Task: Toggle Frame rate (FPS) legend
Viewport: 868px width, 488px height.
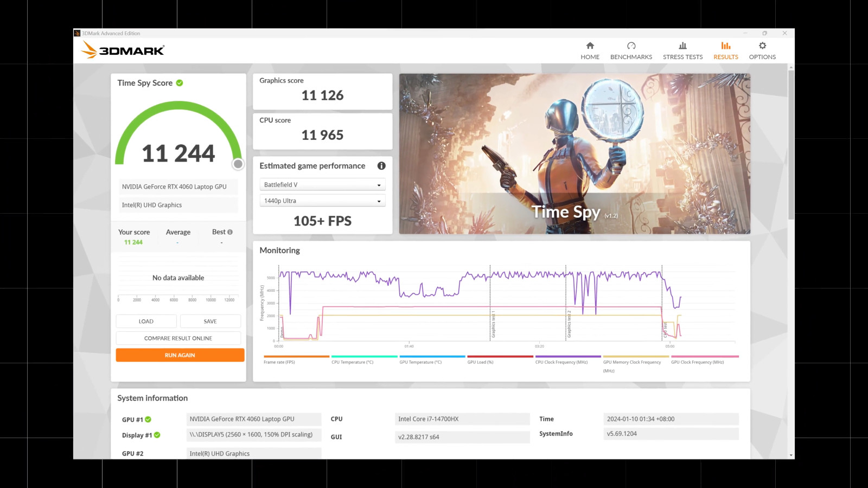Action: [296, 360]
